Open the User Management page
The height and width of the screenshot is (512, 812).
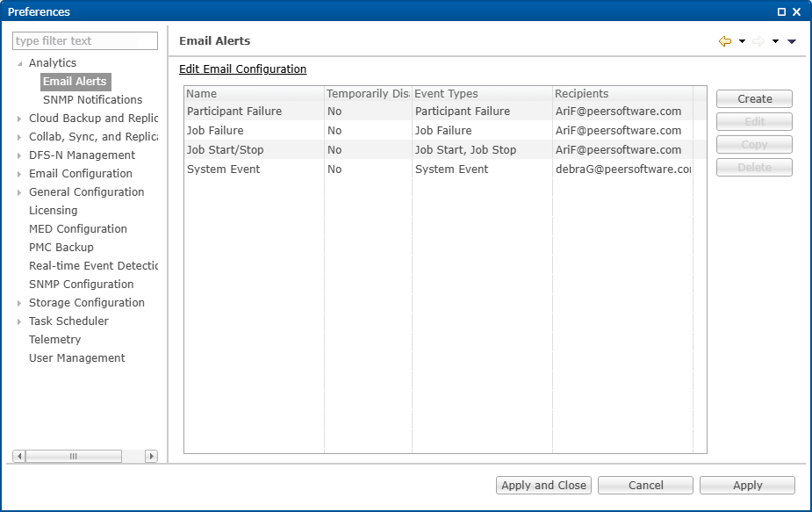77,358
